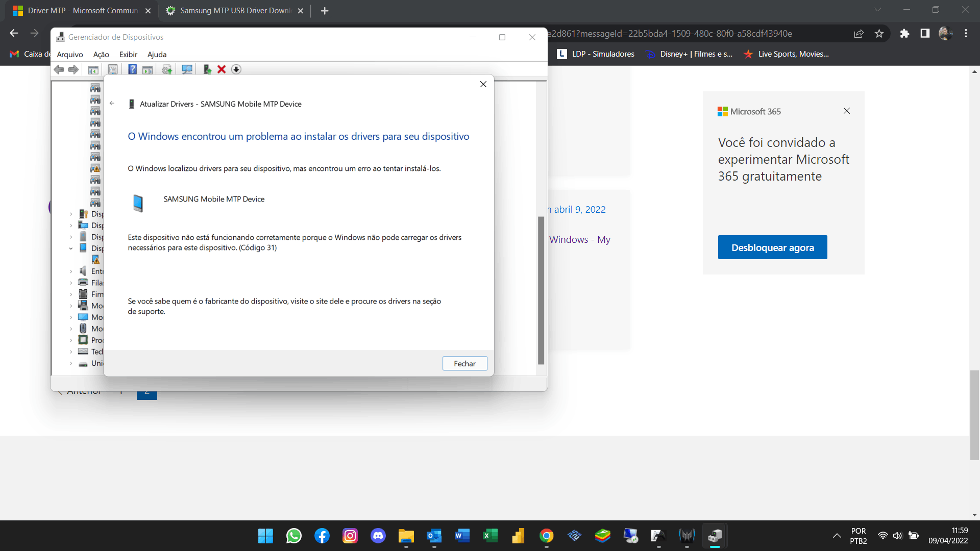This screenshot has width=980, height=551.
Task: Click the black down-arrow disable device icon
Action: point(236,69)
